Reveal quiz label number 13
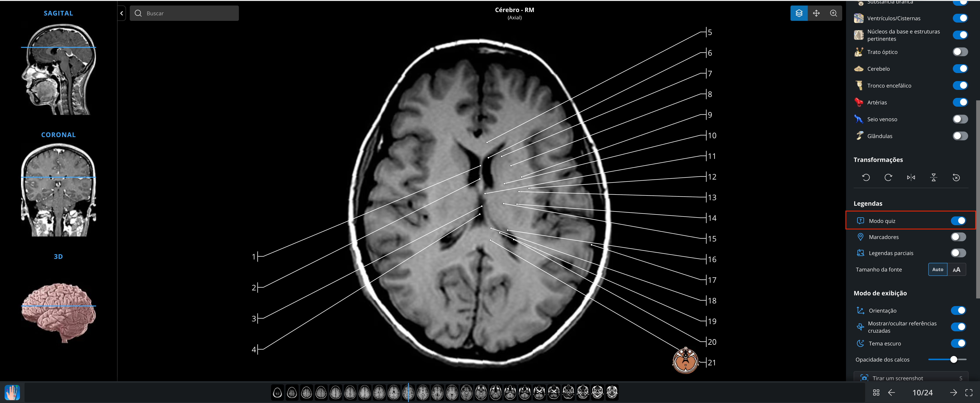 (x=712, y=197)
